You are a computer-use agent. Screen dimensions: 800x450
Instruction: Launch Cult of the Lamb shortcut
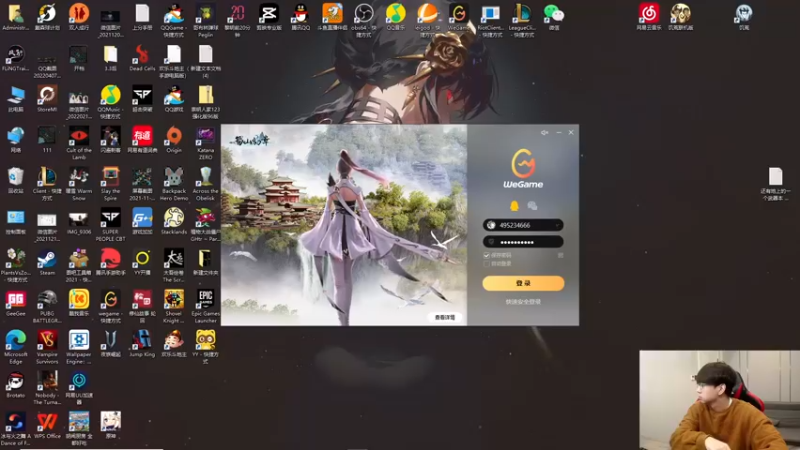(79, 142)
